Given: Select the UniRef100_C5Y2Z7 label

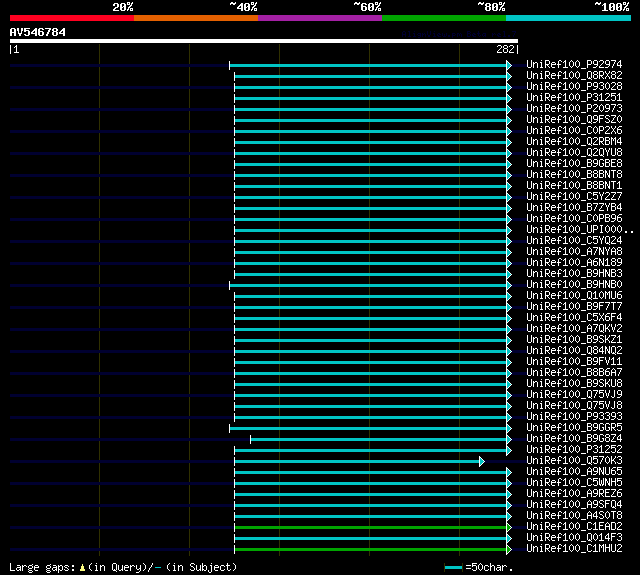Looking at the screenshot, I should point(574,197).
